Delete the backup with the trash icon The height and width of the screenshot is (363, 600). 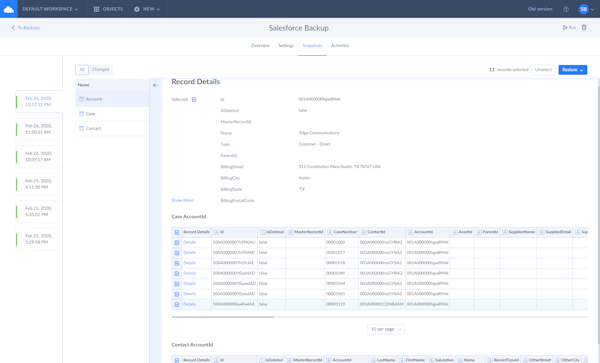(584, 28)
